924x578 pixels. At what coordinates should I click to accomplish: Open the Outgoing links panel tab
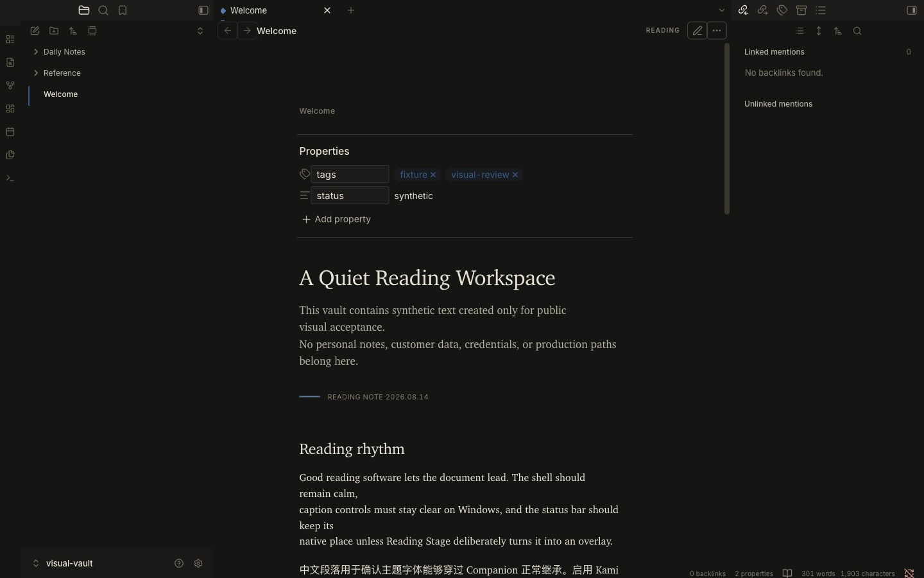762,10
